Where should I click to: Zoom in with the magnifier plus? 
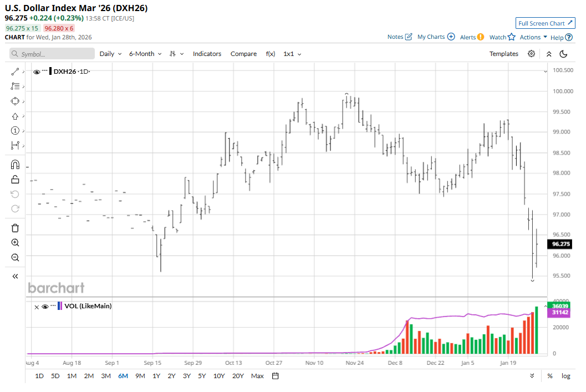(x=15, y=243)
